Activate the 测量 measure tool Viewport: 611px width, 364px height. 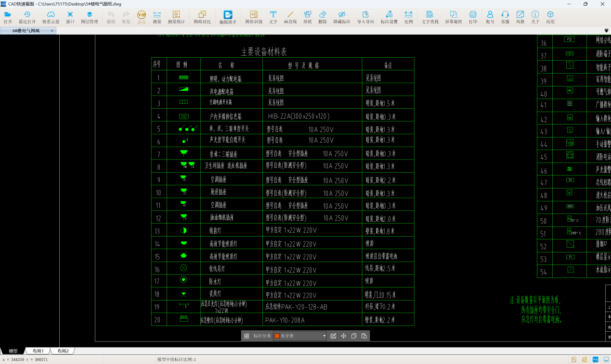click(157, 17)
